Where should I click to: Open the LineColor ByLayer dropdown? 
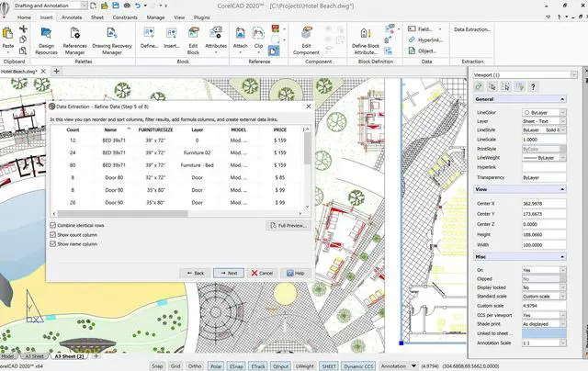pos(544,112)
